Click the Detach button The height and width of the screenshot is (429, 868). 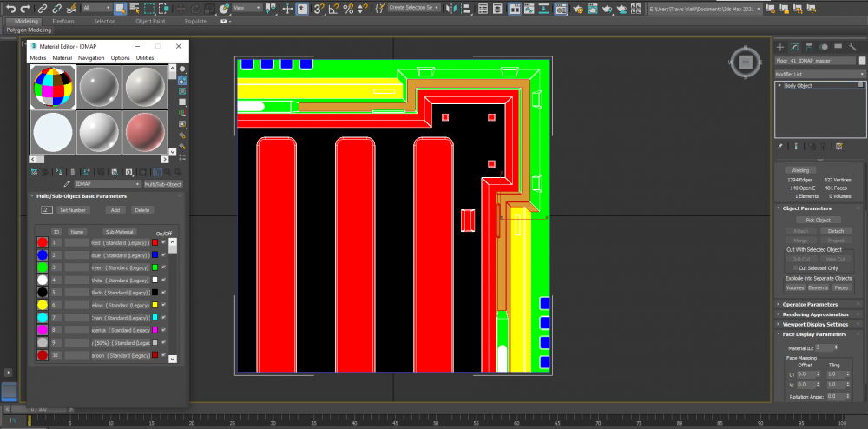click(x=834, y=231)
